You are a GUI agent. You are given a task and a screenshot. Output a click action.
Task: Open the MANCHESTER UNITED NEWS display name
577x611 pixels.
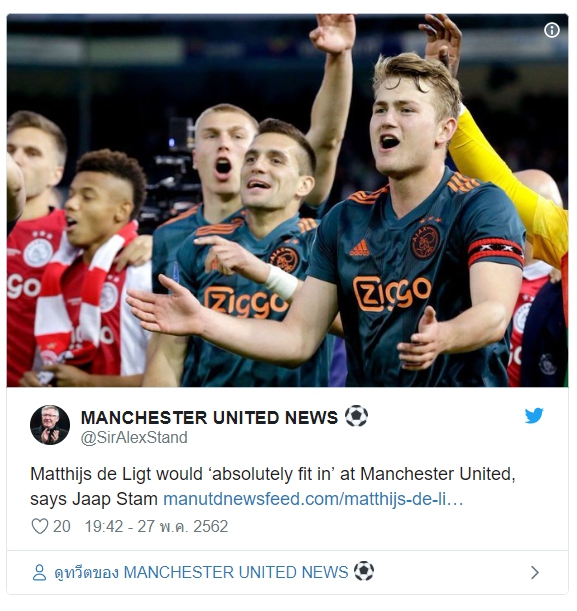coord(209,417)
